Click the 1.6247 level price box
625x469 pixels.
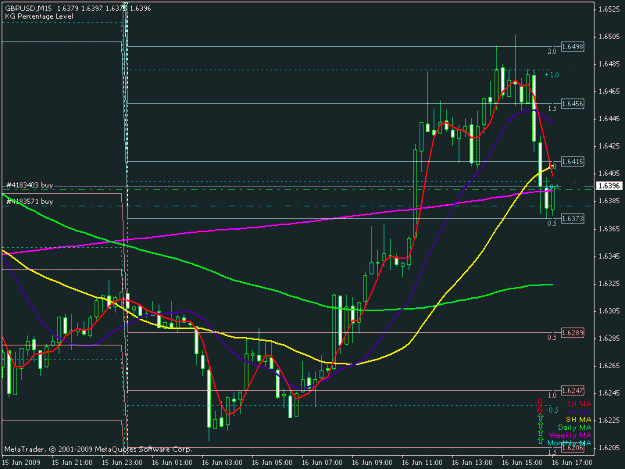click(x=572, y=391)
